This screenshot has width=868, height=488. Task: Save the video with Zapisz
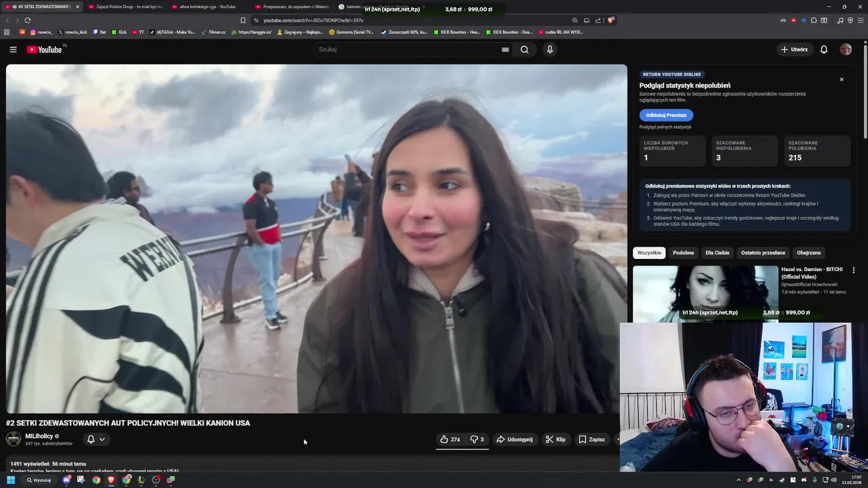(591, 439)
